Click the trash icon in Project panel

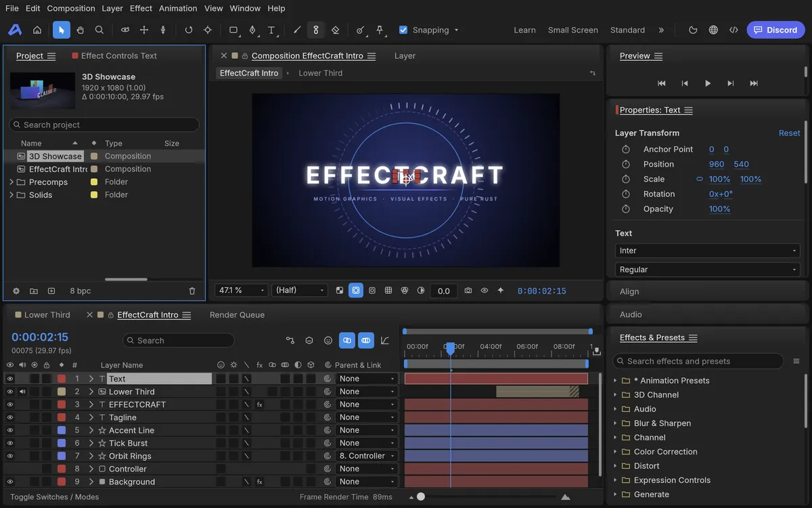click(x=192, y=291)
